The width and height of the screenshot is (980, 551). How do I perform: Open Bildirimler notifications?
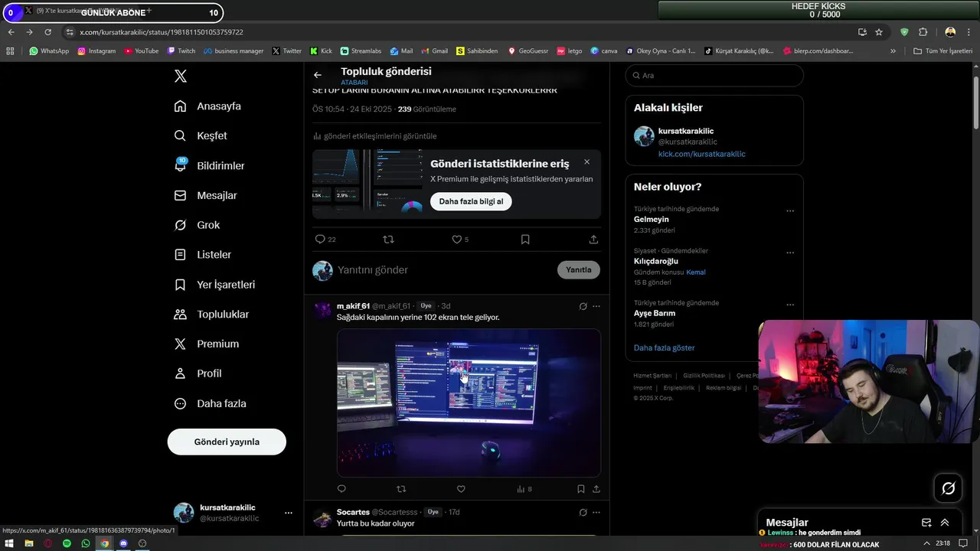[209, 165]
